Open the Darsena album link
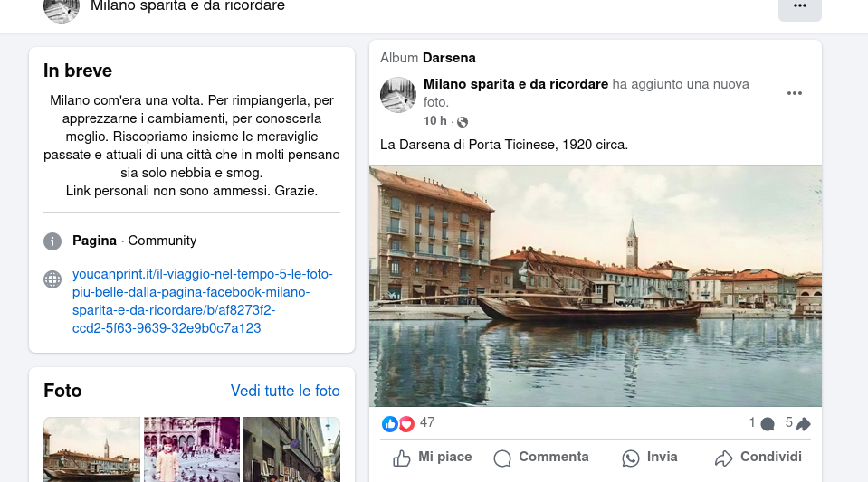This screenshot has height=482, width=868. click(x=449, y=58)
